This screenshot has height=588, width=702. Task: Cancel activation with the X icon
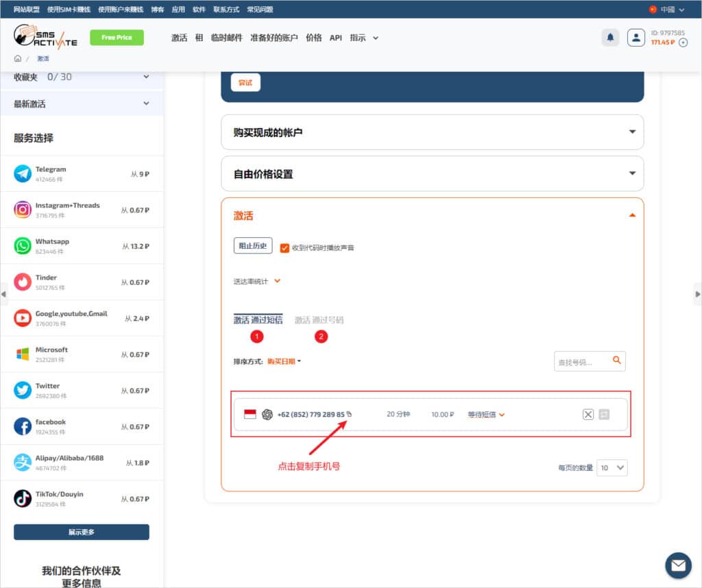click(x=588, y=415)
